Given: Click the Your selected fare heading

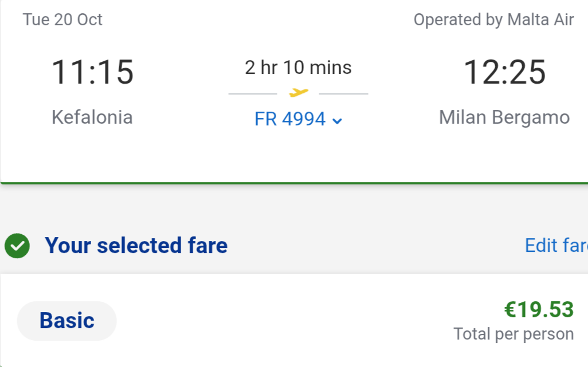Looking at the screenshot, I should (136, 246).
